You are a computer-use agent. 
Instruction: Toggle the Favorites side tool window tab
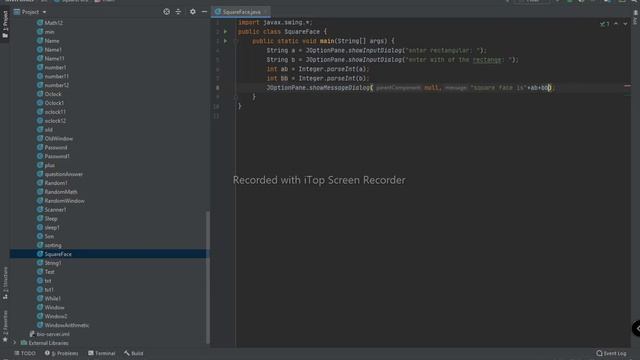pyautogui.click(x=5, y=325)
